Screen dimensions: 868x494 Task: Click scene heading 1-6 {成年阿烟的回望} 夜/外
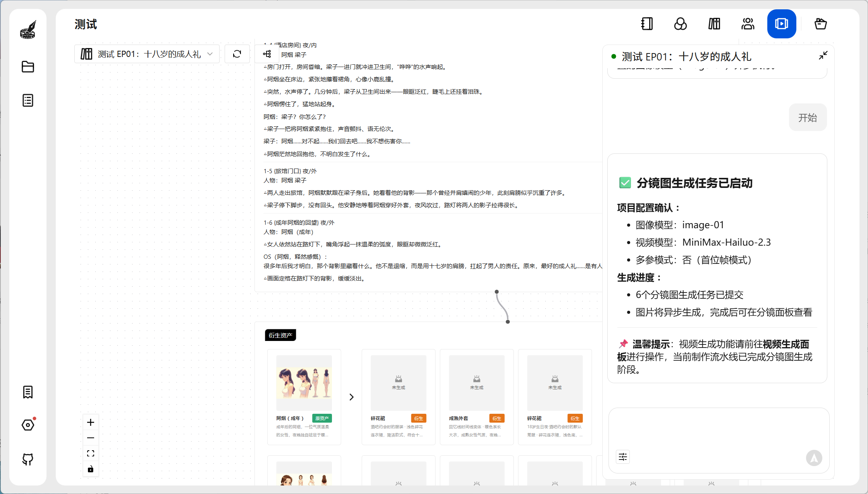[x=299, y=222]
